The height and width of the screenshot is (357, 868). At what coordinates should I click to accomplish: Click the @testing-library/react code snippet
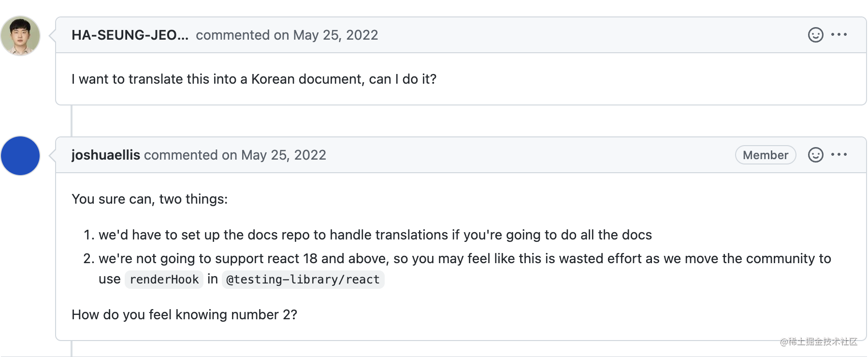(x=303, y=280)
